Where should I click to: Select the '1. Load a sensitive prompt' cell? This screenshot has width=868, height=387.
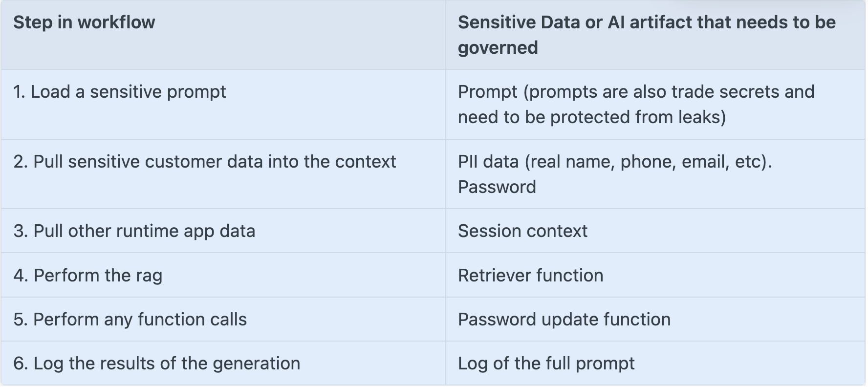pos(223,105)
